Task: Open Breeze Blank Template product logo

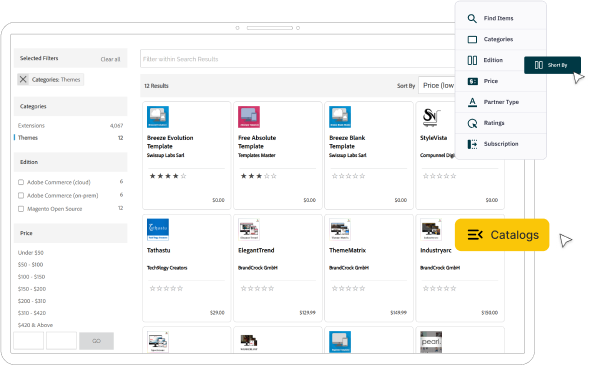Action: pos(340,117)
